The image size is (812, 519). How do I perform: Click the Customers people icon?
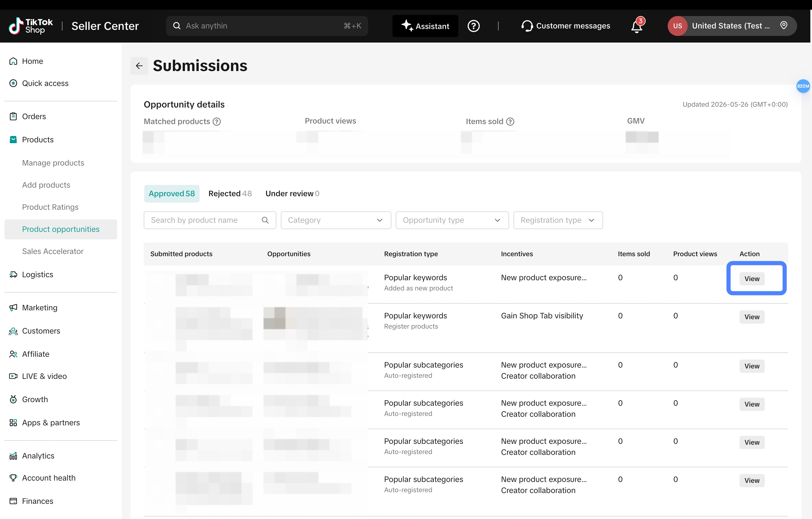[13, 331]
